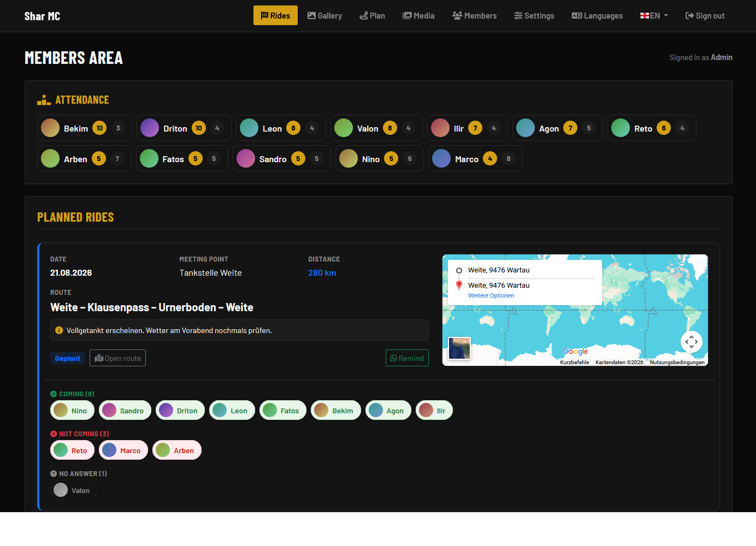The height and width of the screenshot is (546, 756).
Task: Click the satellite view thumbnail on map
Action: (x=459, y=348)
